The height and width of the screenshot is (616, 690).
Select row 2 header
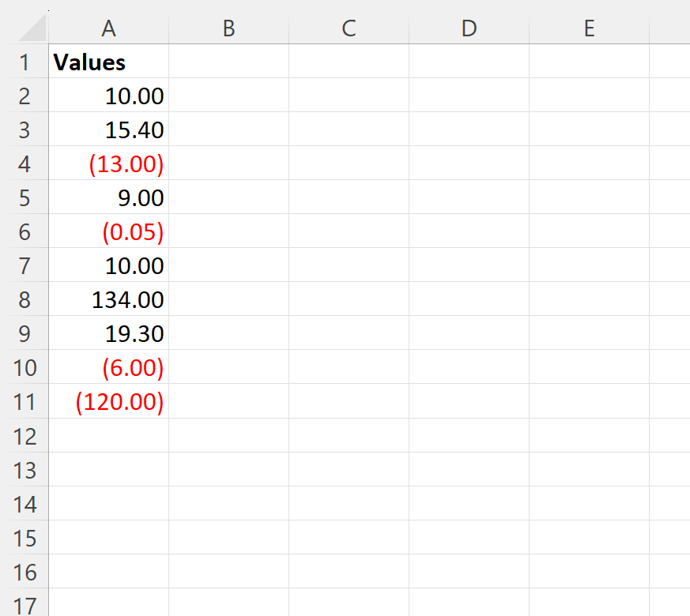25,95
